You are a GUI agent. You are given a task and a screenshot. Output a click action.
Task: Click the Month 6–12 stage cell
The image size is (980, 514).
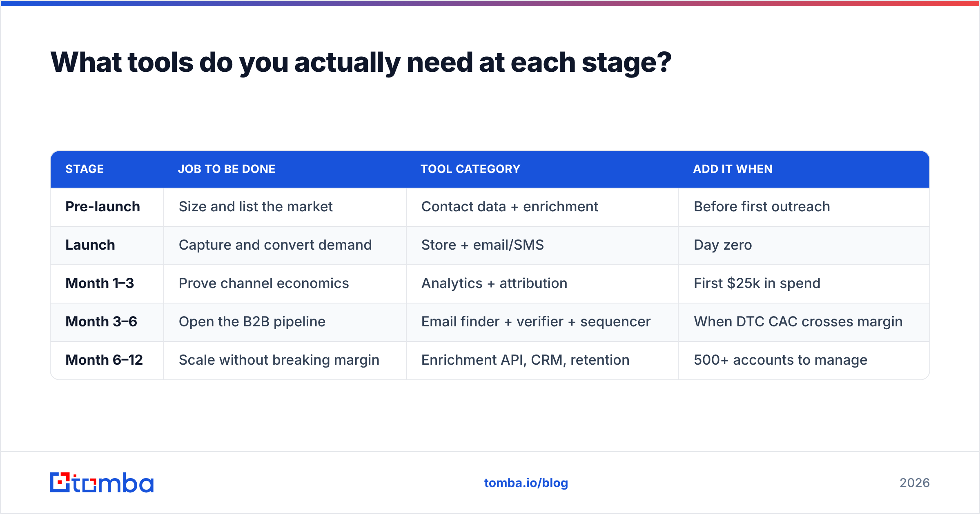[x=107, y=360]
